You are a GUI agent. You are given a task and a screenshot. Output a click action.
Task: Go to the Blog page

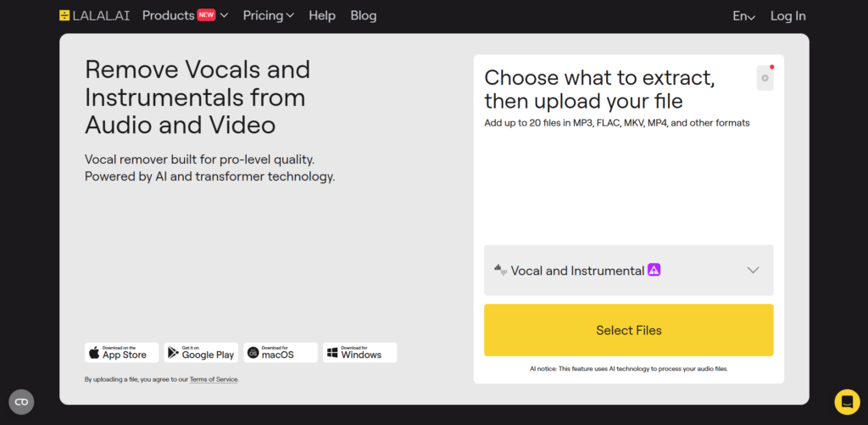[x=364, y=15]
